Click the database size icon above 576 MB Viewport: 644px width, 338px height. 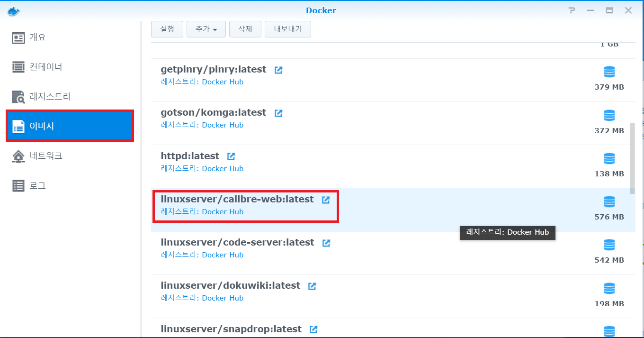[x=609, y=201]
